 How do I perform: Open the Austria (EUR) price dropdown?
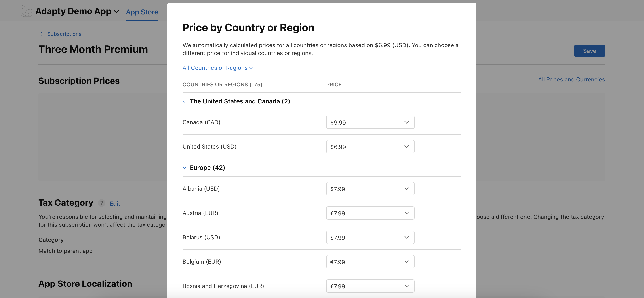point(370,213)
